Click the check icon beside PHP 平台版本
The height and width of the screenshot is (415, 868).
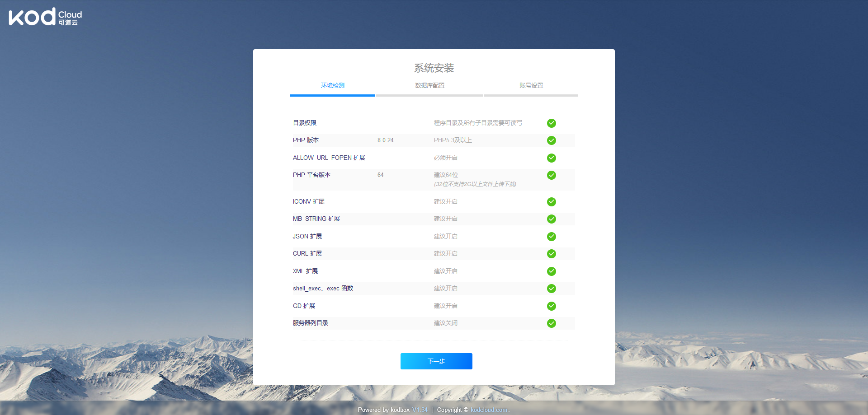click(x=552, y=176)
